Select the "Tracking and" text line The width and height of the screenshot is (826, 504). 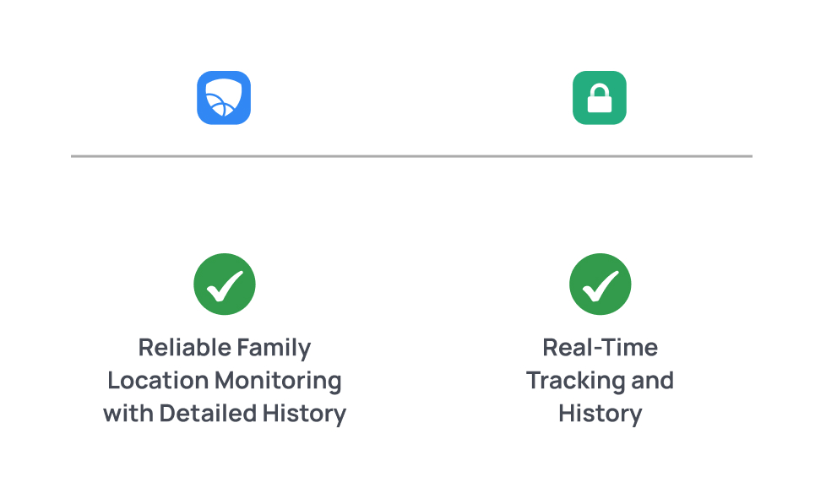[x=600, y=381]
